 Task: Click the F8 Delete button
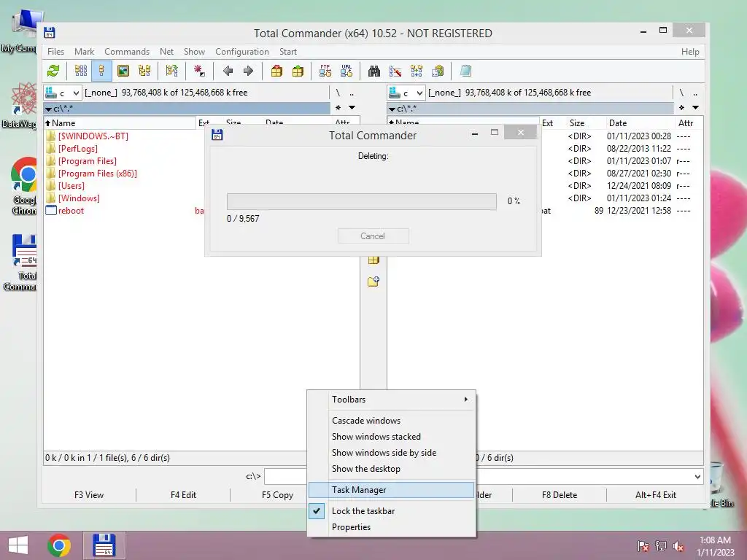tap(560, 495)
